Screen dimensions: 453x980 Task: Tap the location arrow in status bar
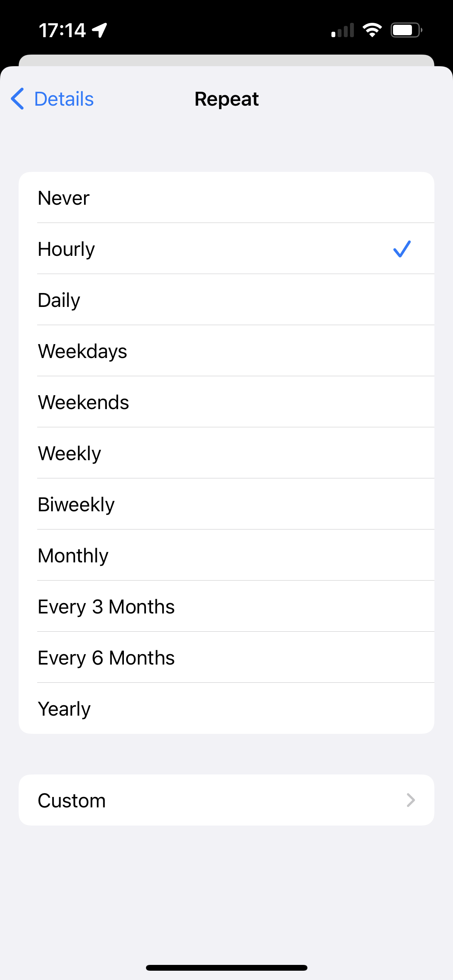(100, 30)
